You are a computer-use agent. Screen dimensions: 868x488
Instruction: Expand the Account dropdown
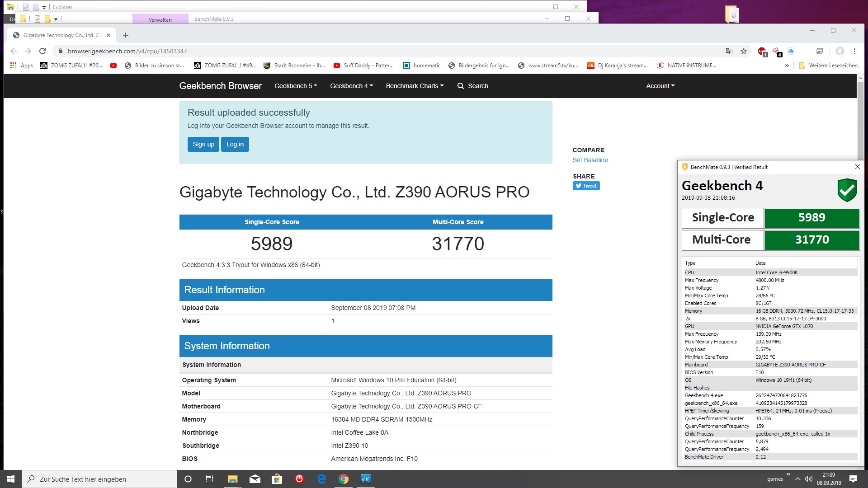(660, 86)
